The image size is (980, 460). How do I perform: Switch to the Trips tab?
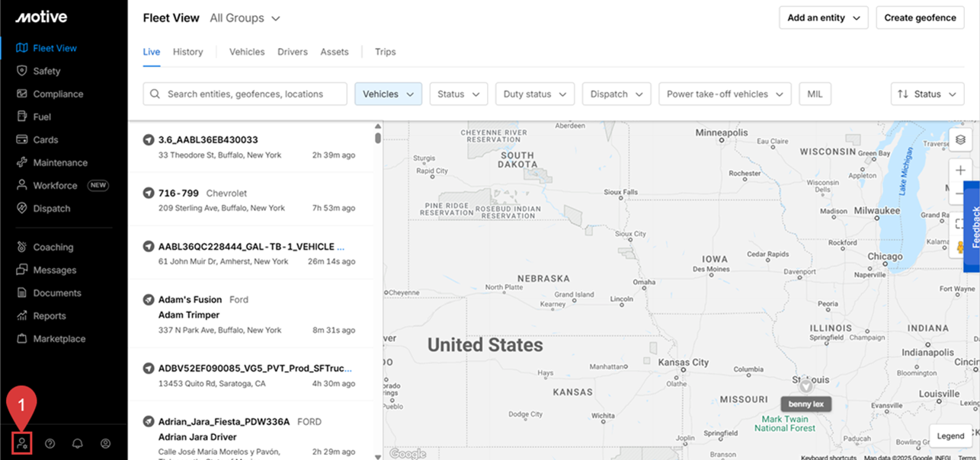tap(385, 52)
